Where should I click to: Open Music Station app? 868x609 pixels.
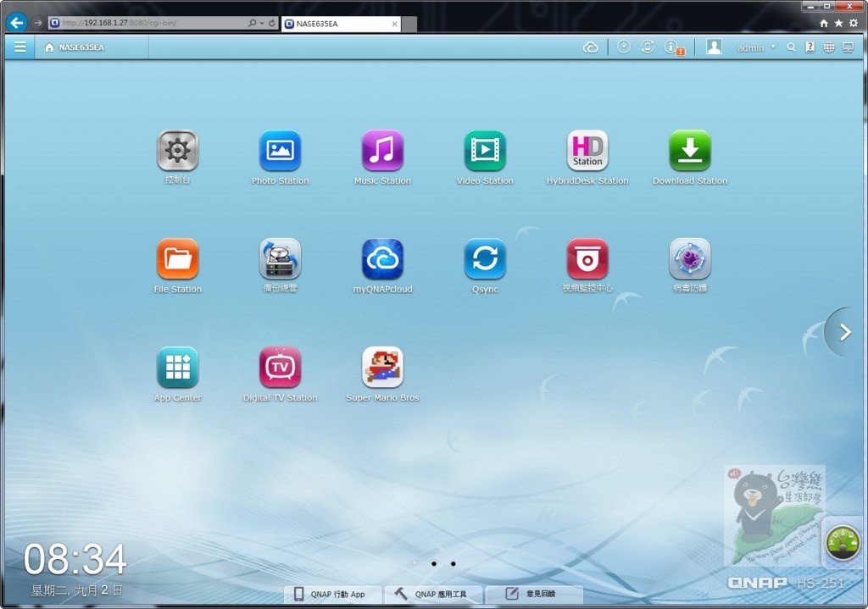point(382,151)
